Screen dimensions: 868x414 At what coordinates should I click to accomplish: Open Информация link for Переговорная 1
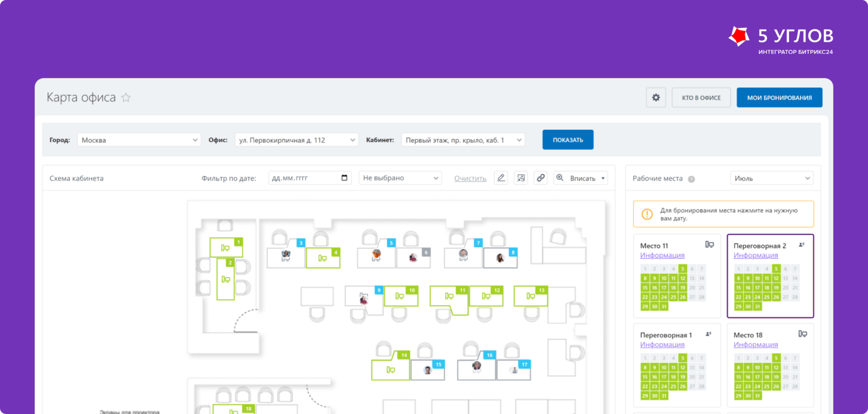tap(662, 345)
